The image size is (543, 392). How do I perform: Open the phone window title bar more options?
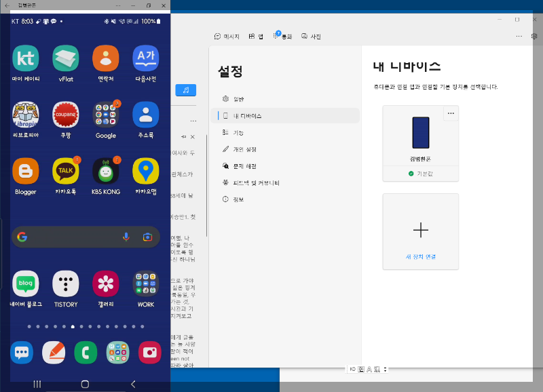pos(118,5)
